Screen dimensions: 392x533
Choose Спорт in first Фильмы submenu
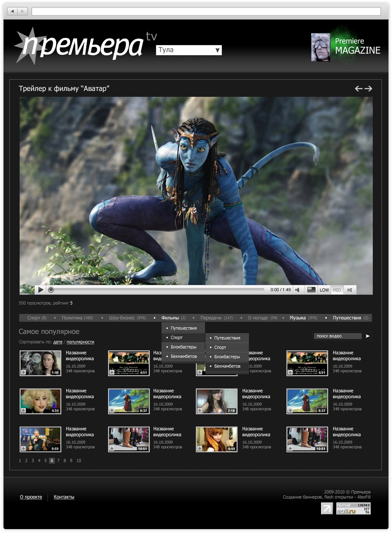coord(183,337)
